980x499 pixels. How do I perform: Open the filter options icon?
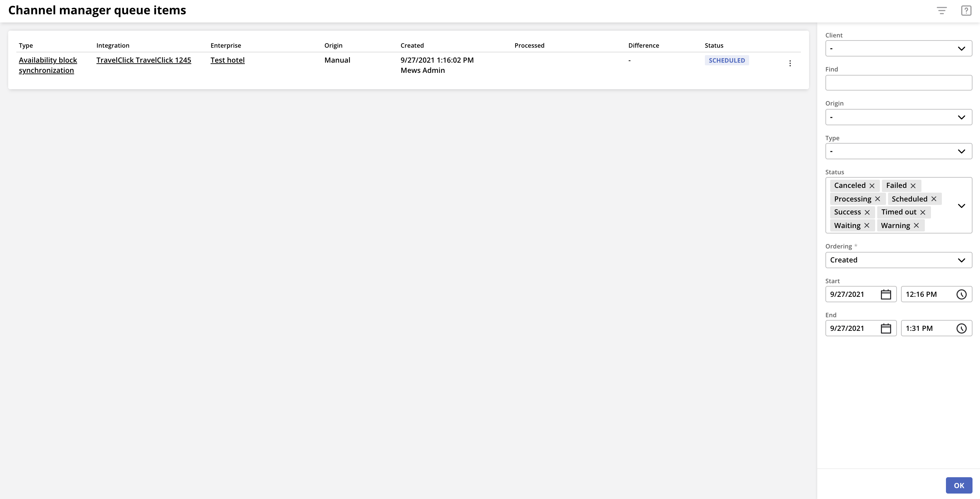click(x=941, y=10)
